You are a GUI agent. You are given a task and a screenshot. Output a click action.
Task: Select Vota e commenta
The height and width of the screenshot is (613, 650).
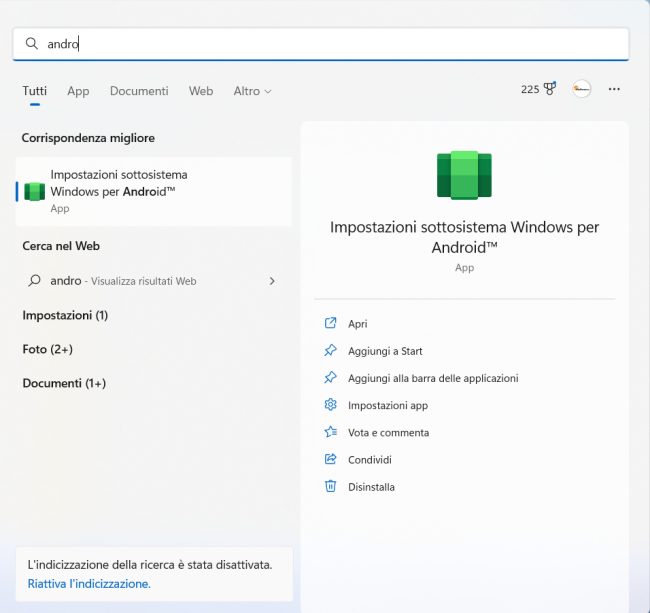[388, 433]
